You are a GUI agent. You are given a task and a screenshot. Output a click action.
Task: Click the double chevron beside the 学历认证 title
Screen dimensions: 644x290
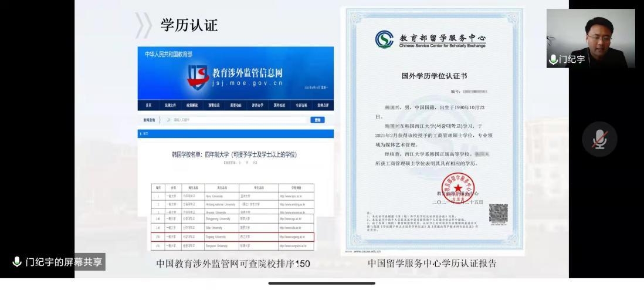click(144, 25)
